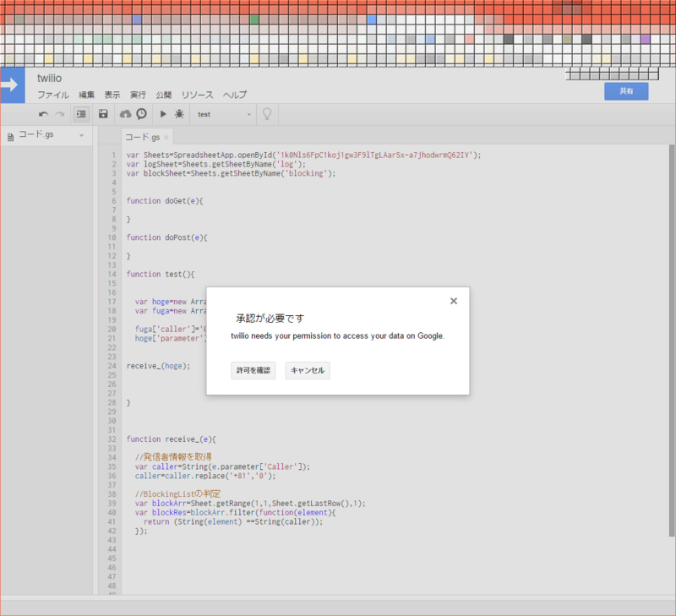The width and height of the screenshot is (676, 616).
Task: Open the 実行 menu
Action: pyautogui.click(x=138, y=95)
